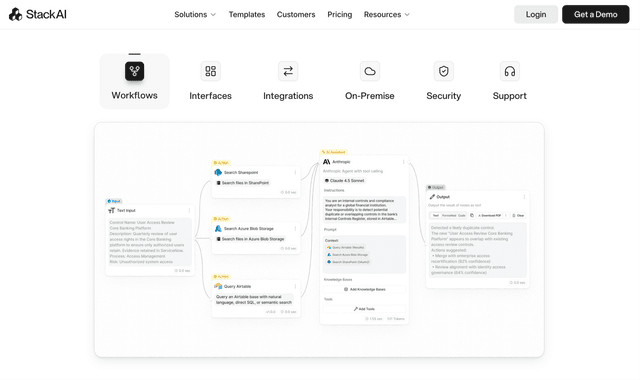Click the Output node pencil icon

pos(432,197)
